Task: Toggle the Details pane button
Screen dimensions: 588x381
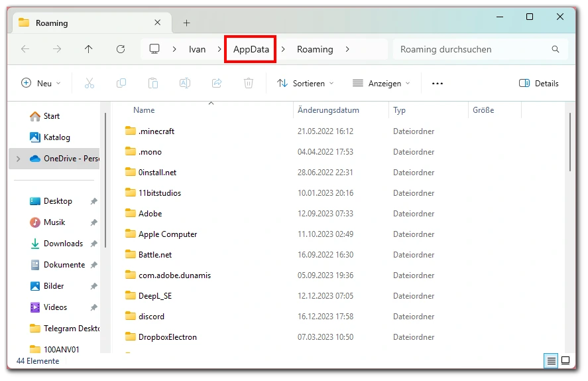Action: pos(538,84)
